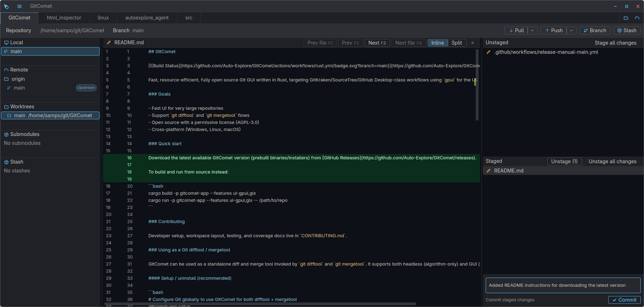
Task: Click the commit message input field
Action: point(563,285)
